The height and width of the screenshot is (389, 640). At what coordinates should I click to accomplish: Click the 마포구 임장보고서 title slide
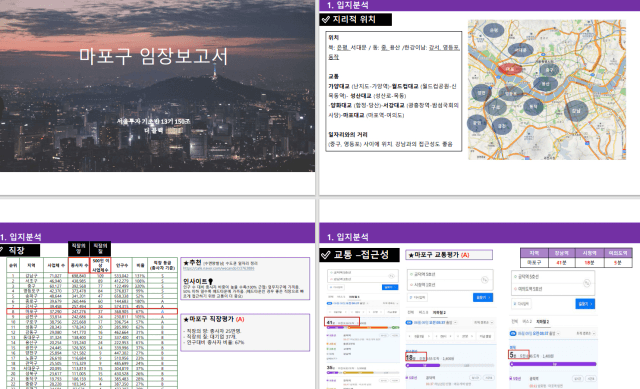(x=157, y=86)
